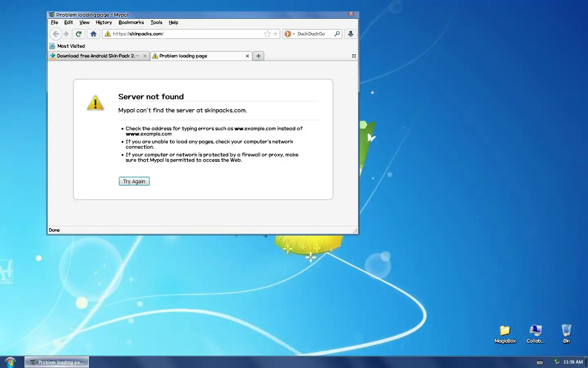The image size is (588, 368).
Task: Select the MagicBox desktop folder icon
Action: coord(505,334)
